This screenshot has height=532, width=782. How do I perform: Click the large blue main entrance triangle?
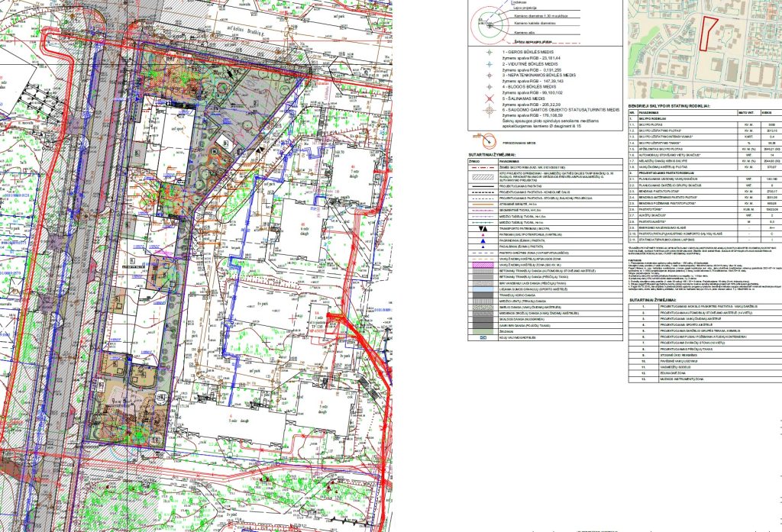482,242
